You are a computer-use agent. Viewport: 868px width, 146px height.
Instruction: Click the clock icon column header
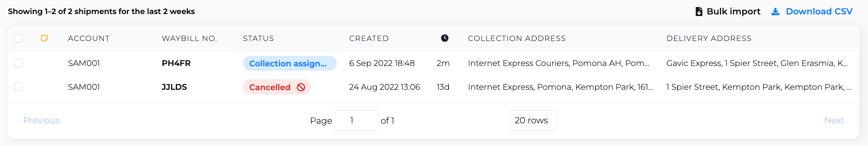coord(445,38)
